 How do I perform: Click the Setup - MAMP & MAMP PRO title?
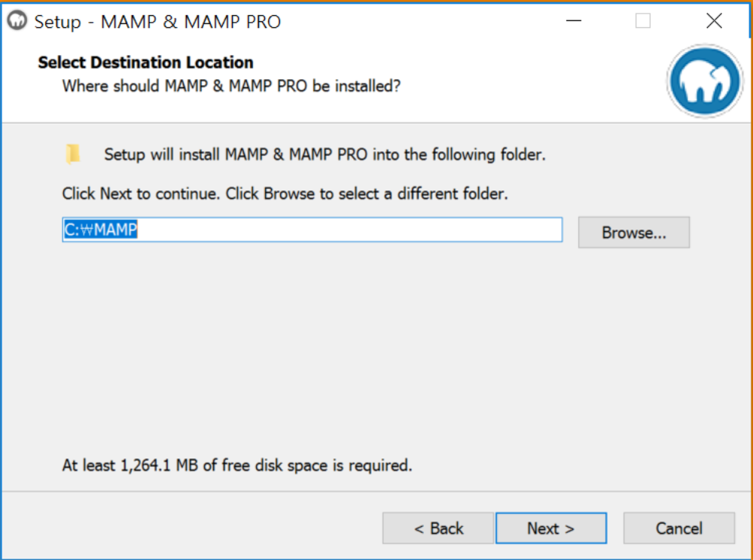(157, 22)
